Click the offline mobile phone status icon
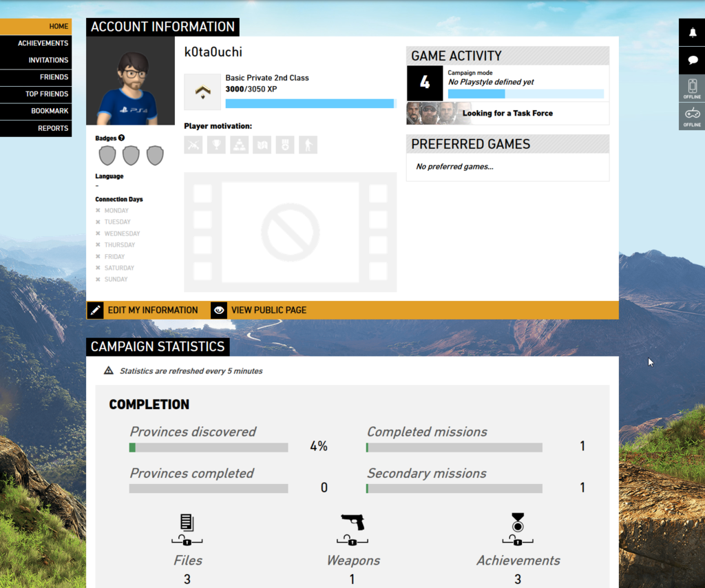This screenshot has height=588, width=705. [693, 88]
